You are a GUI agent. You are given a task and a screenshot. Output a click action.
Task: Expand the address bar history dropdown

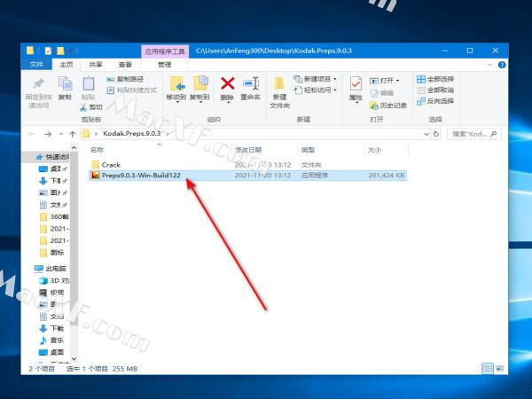coord(426,134)
